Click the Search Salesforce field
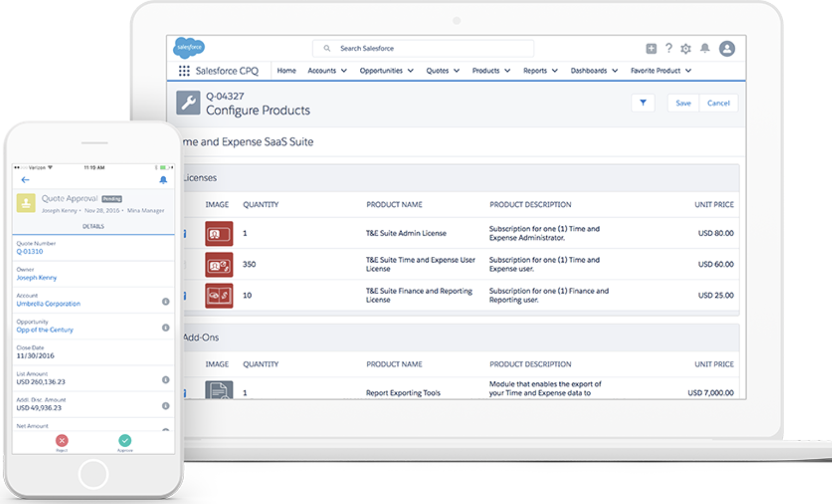Image resolution: width=832 pixels, height=504 pixels. [x=423, y=48]
